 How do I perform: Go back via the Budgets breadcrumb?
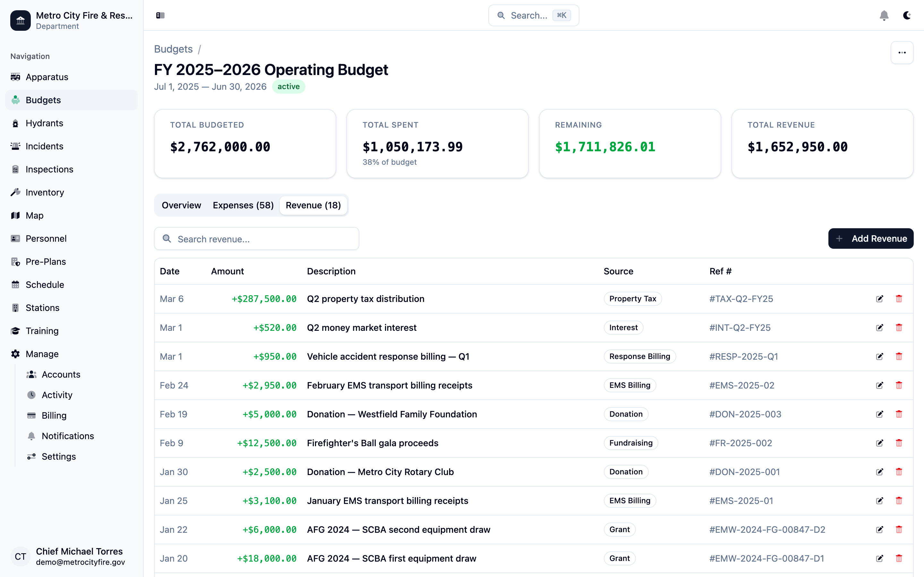pyautogui.click(x=173, y=49)
